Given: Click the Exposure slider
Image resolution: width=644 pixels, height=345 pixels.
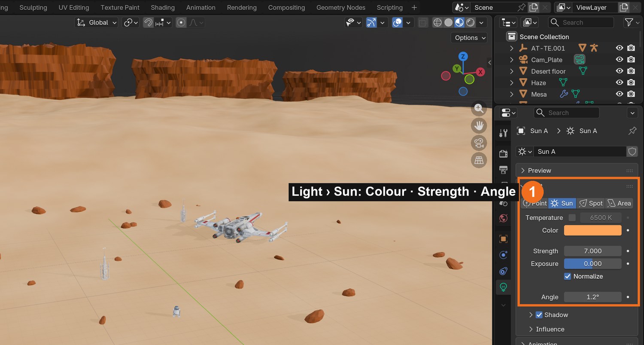Looking at the screenshot, I should coord(592,264).
